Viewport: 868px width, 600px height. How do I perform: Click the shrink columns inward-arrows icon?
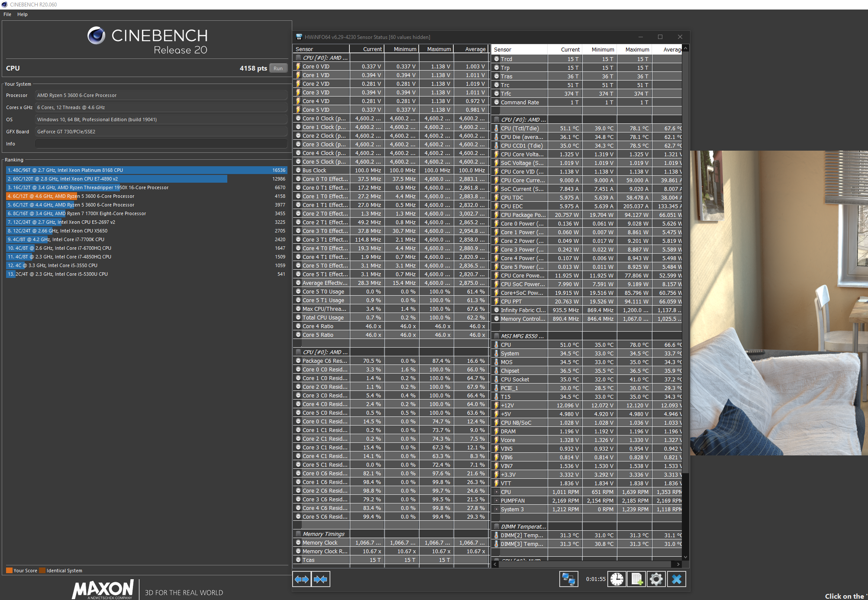(x=320, y=579)
